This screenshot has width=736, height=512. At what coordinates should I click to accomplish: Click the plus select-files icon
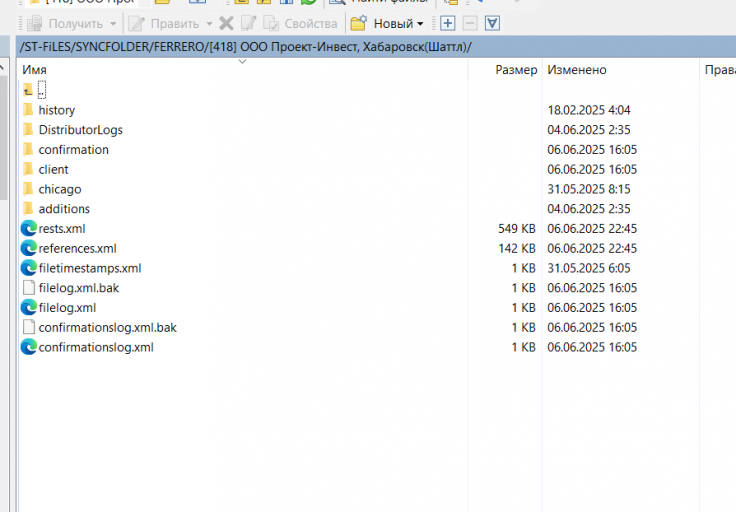448,23
